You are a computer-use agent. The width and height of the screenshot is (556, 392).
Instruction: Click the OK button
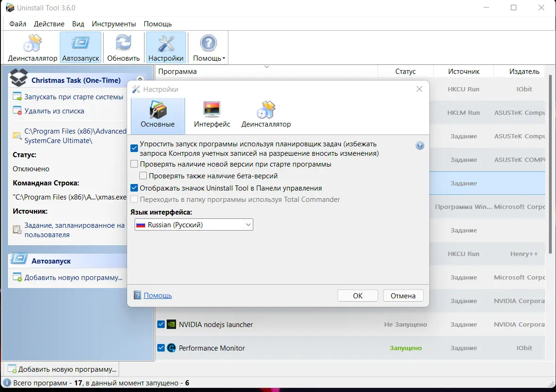357,296
